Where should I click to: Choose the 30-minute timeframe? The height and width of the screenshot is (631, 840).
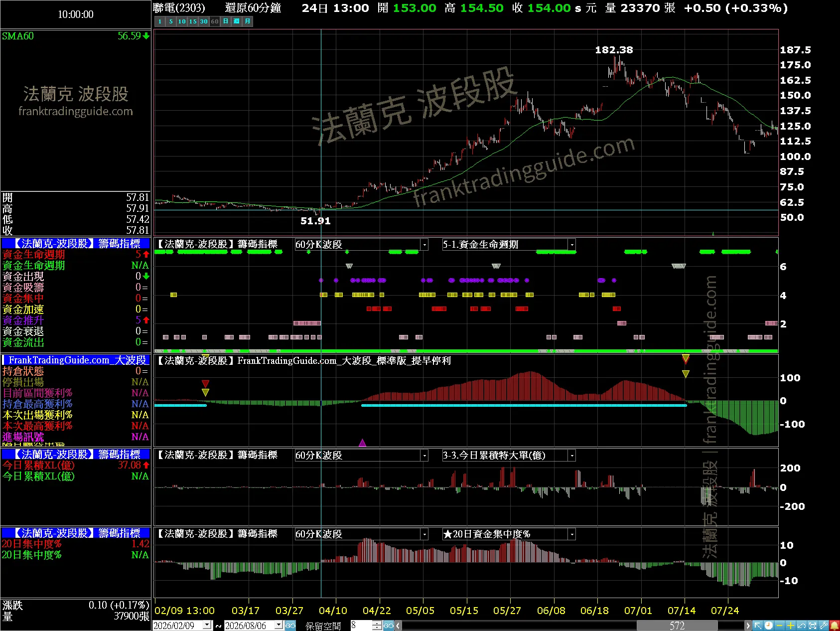204,21
